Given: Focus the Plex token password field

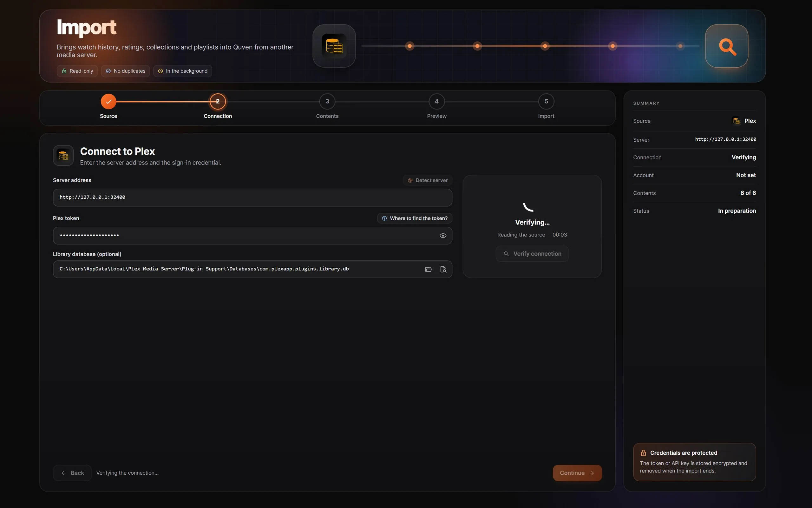Looking at the screenshot, I should [252, 236].
